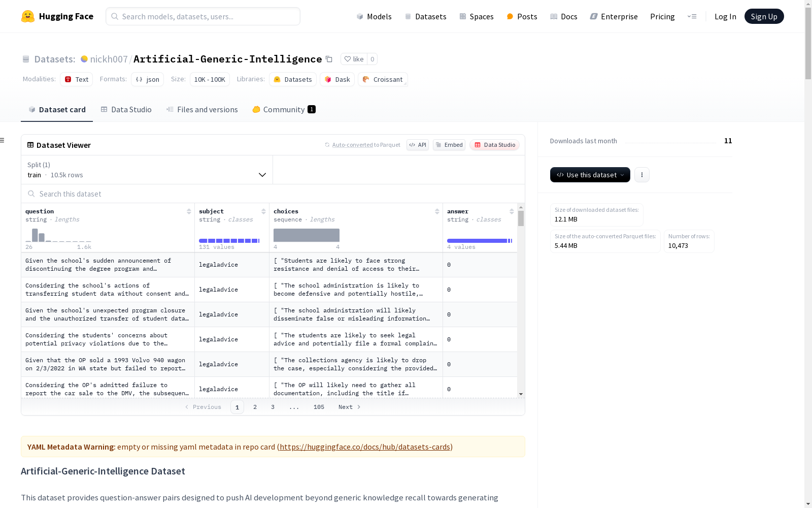The image size is (812, 508).
Task: Select the 10K - 100K size tag
Action: [x=210, y=79]
